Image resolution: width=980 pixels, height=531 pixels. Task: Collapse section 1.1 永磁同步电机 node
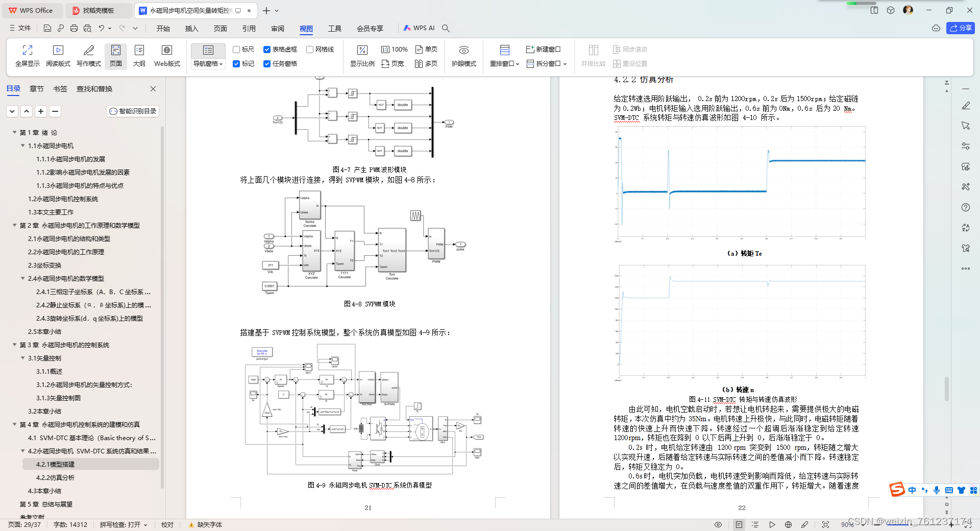pos(23,146)
